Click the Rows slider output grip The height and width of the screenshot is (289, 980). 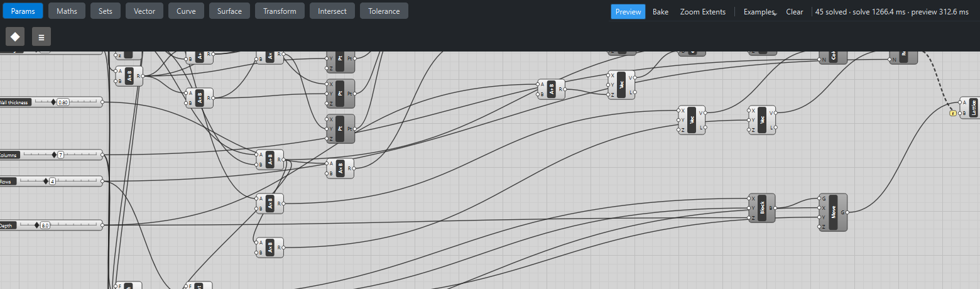pyautogui.click(x=102, y=181)
